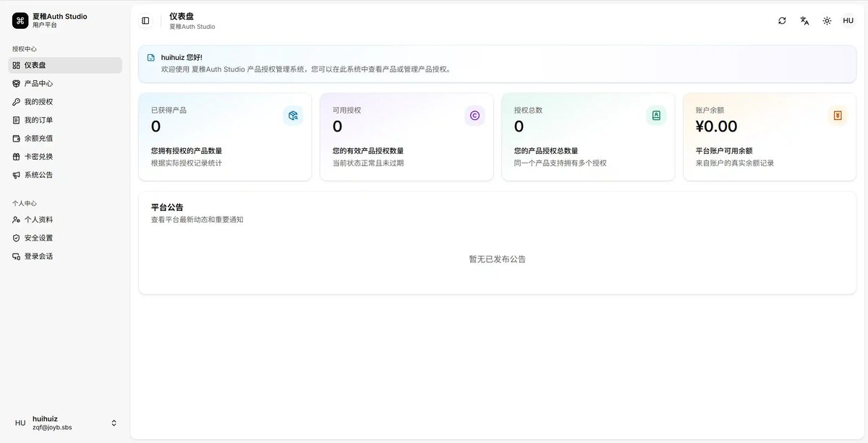Viewport: 868px width, 443px height.
Task: Click the ¥0.00 balance value
Action: (x=716, y=126)
